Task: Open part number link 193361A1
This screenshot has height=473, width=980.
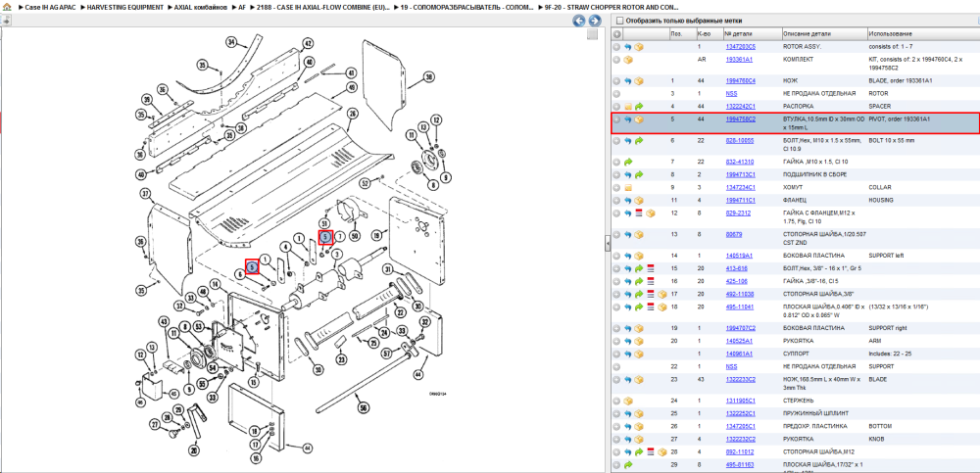Action: (x=738, y=60)
